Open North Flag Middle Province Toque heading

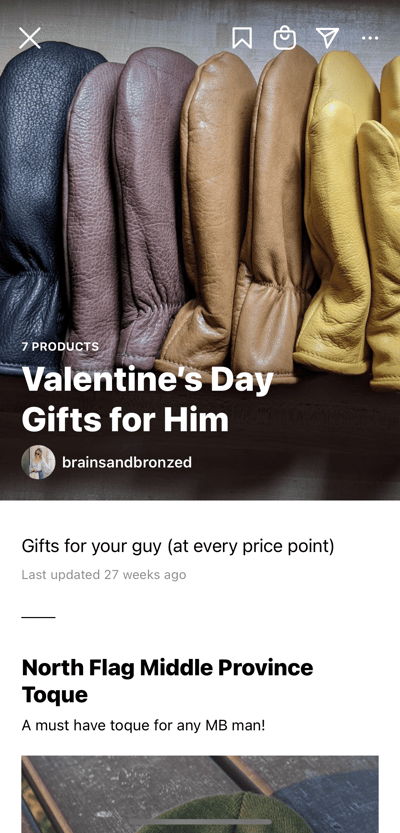coord(167,681)
